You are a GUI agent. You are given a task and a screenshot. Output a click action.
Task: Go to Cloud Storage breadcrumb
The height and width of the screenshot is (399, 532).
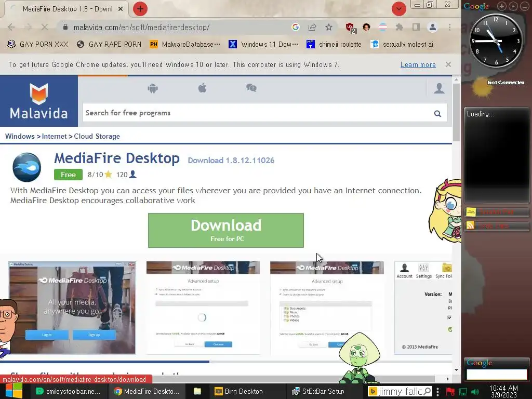tap(97, 136)
